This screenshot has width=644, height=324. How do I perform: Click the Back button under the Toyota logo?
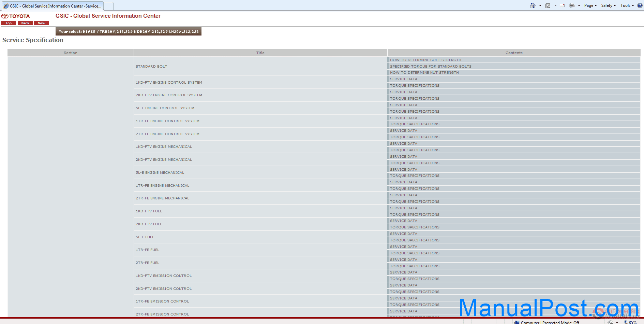pyautogui.click(x=25, y=23)
